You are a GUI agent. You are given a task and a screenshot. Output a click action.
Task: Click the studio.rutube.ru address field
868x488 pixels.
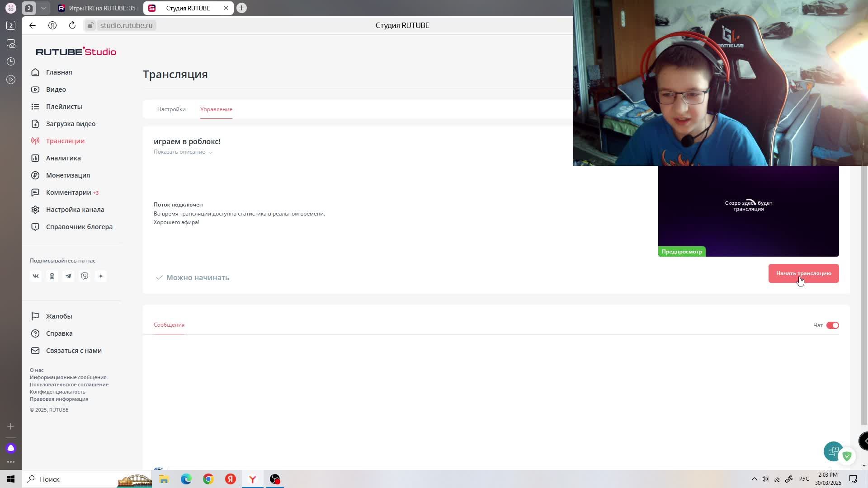126,25
